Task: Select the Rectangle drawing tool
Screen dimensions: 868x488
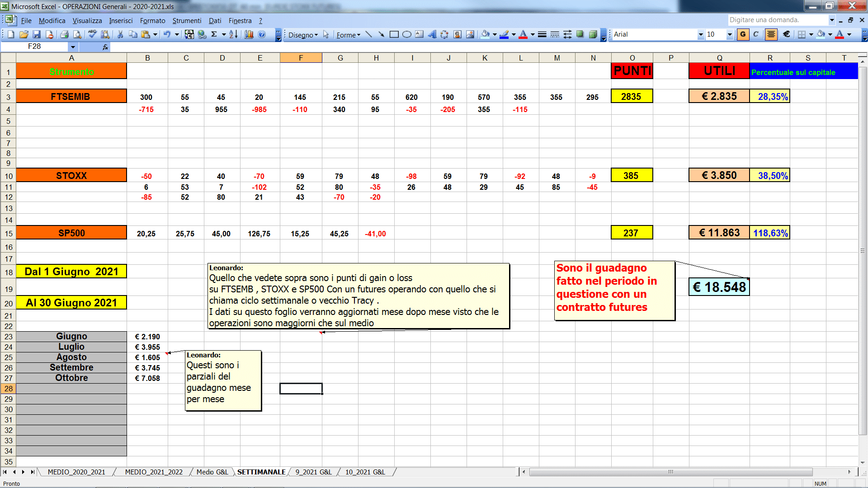Action: (x=394, y=34)
